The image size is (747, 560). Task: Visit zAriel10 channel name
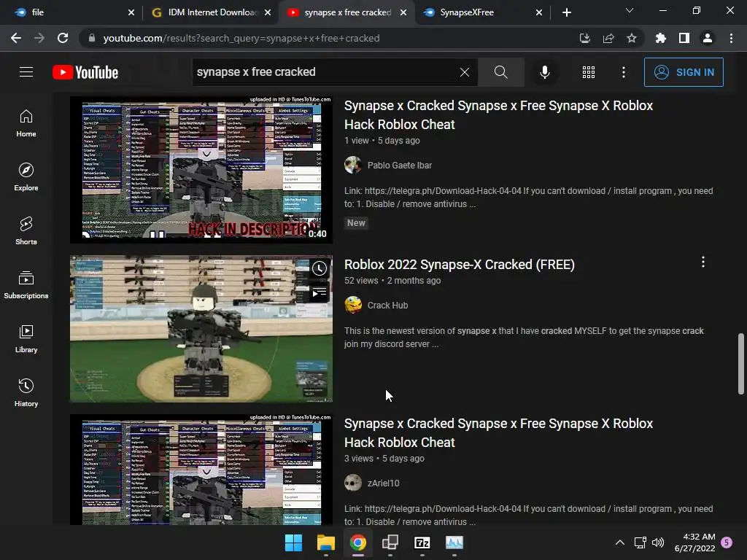(383, 483)
